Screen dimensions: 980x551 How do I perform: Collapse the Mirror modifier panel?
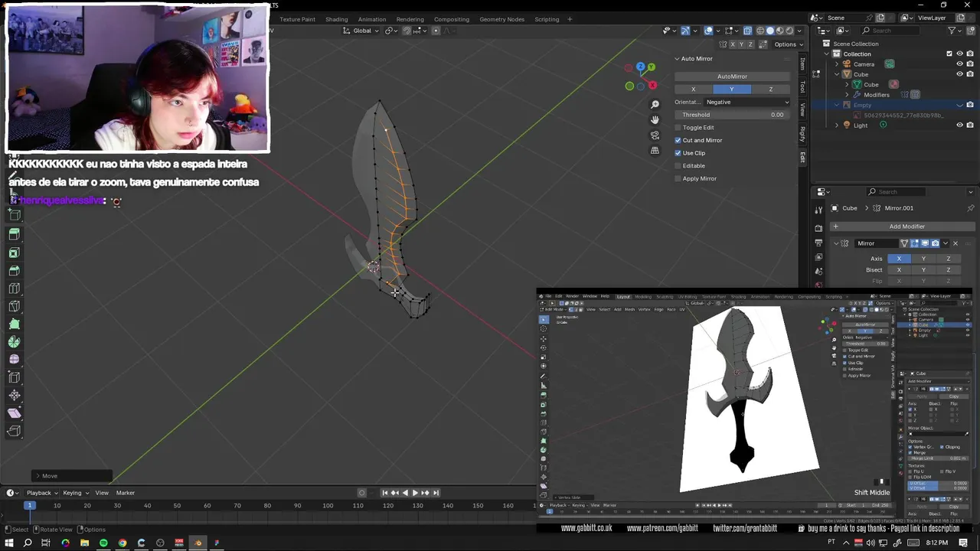(x=836, y=243)
